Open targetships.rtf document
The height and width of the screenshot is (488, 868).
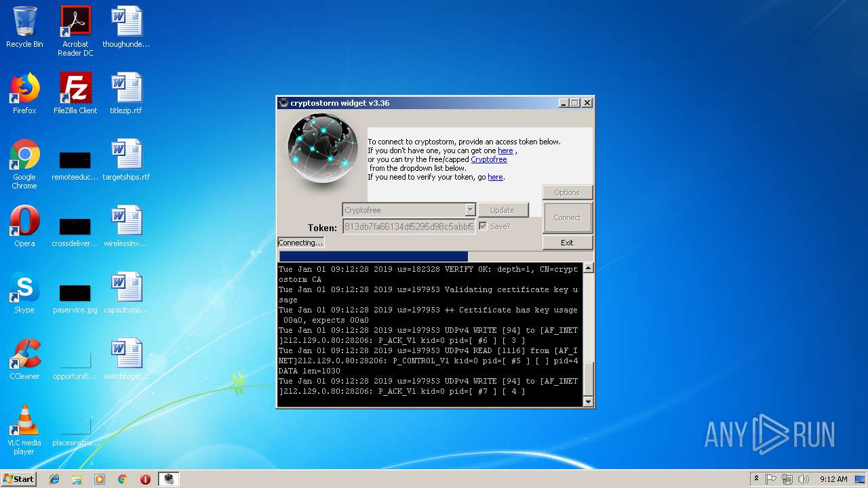pyautogui.click(x=126, y=160)
